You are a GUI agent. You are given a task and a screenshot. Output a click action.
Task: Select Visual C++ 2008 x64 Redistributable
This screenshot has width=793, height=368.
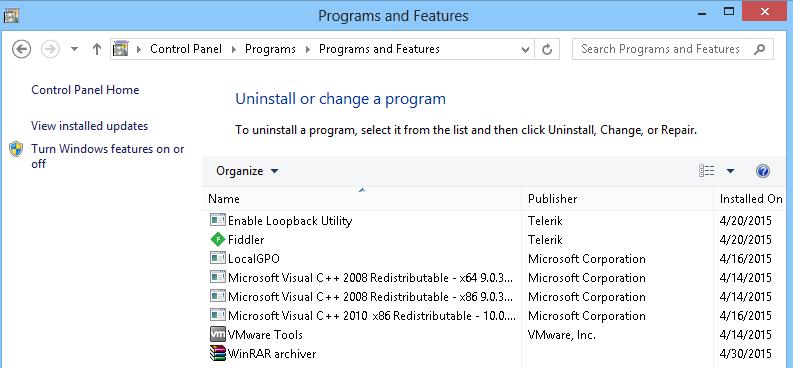(x=370, y=278)
